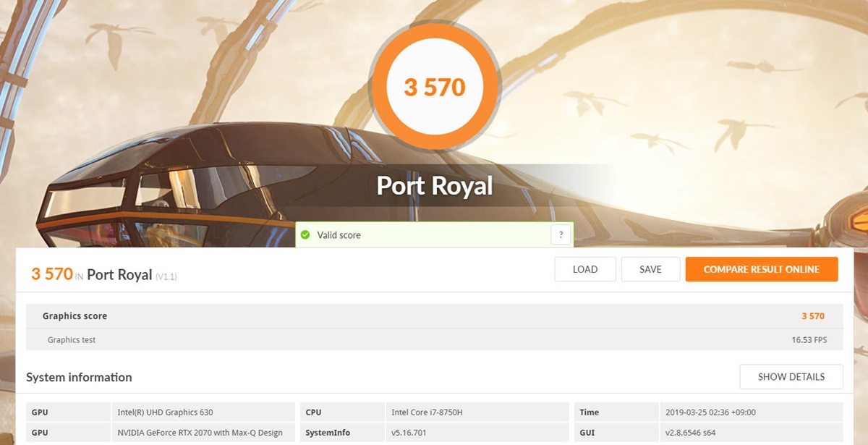The image size is (868, 445).
Task: Select the SystemInfo version v5.16.701
Action: [x=477, y=433]
